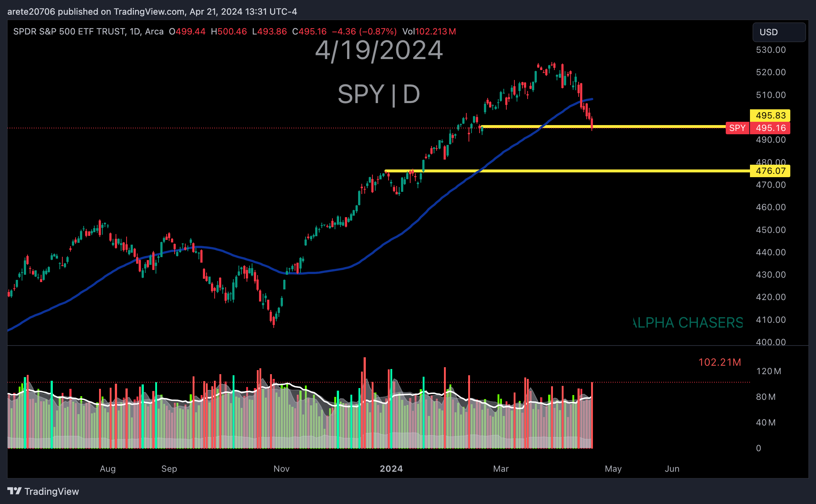
Task: Click the Mar label on time axis
Action: pos(501,469)
